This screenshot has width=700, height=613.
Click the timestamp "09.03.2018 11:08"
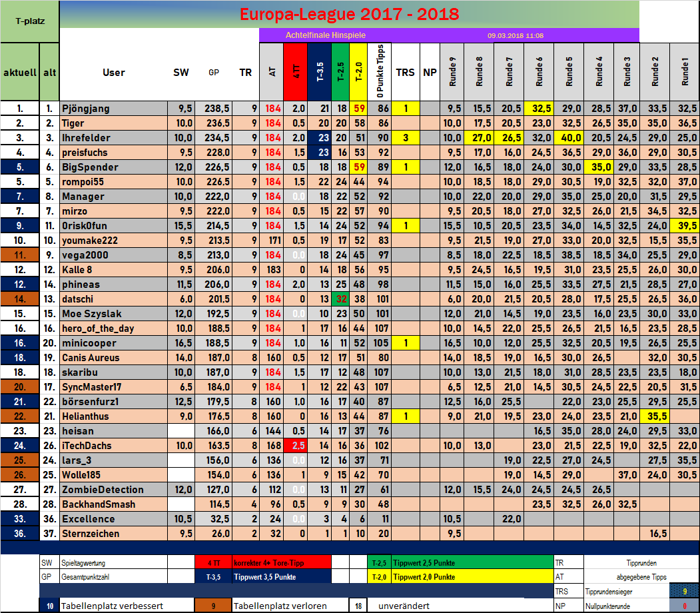[515, 35]
